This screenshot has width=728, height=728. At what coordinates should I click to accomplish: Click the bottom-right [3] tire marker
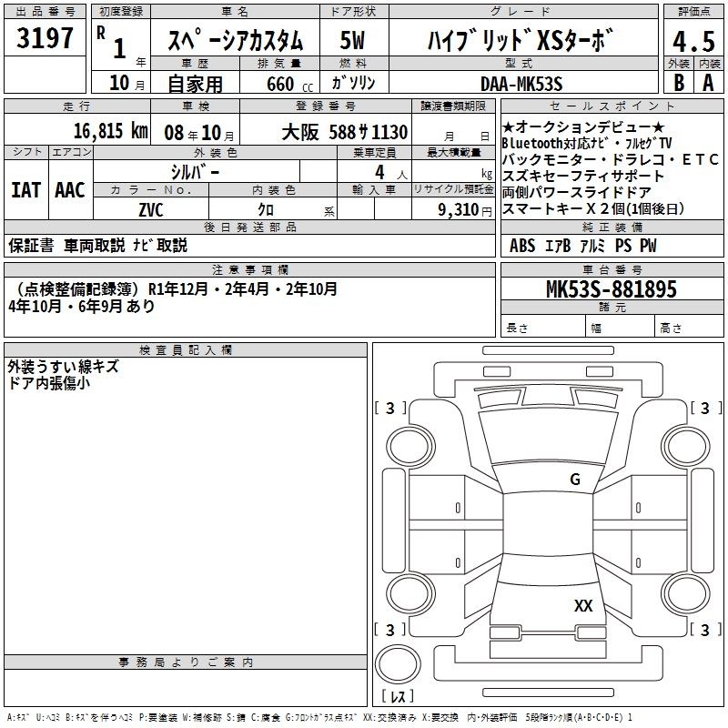[705, 630]
